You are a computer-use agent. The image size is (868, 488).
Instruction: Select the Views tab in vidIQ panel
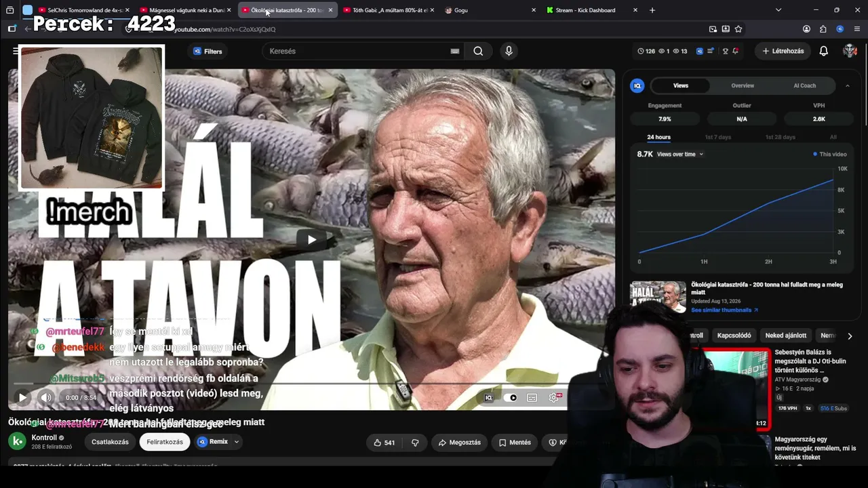680,85
